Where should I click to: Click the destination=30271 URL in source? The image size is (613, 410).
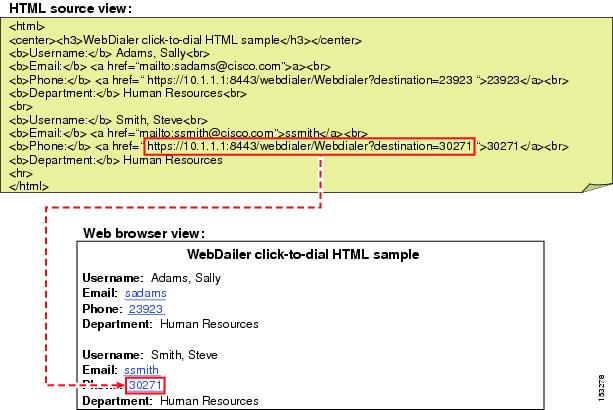point(309,147)
